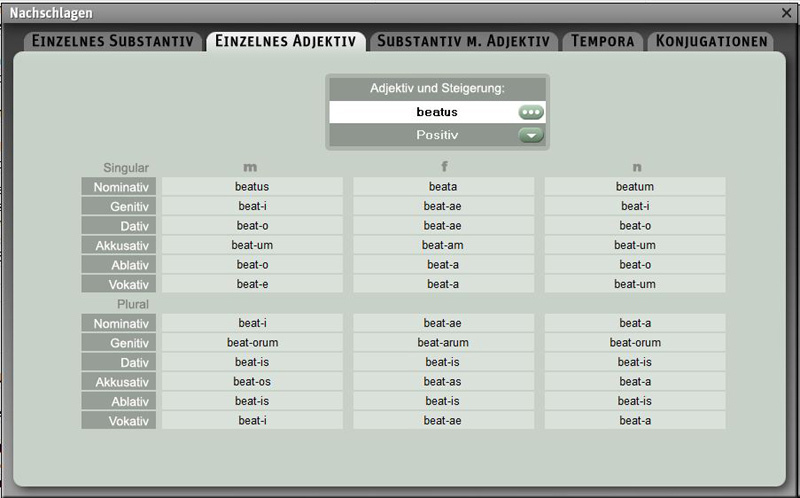Click the masculine nominative cell beatus
The width and height of the screenshot is (800, 498).
tap(252, 187)
